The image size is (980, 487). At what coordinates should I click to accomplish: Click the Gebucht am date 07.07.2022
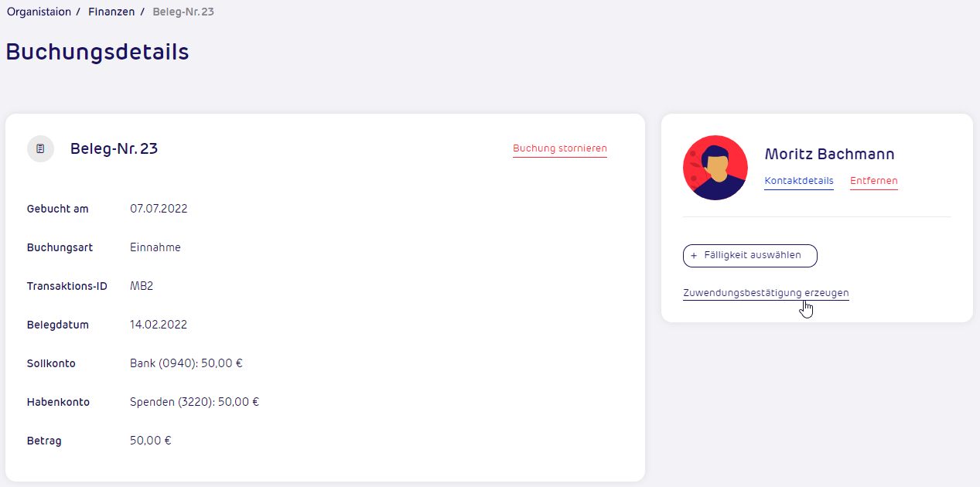click(159, 209)
